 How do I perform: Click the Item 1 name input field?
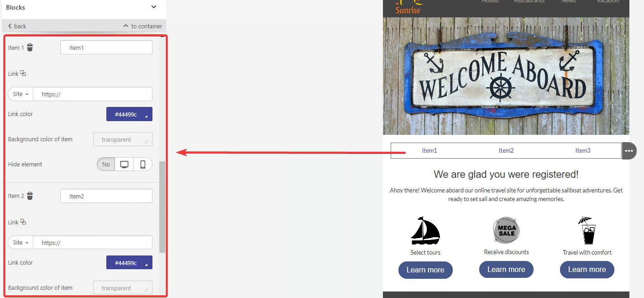106,48
